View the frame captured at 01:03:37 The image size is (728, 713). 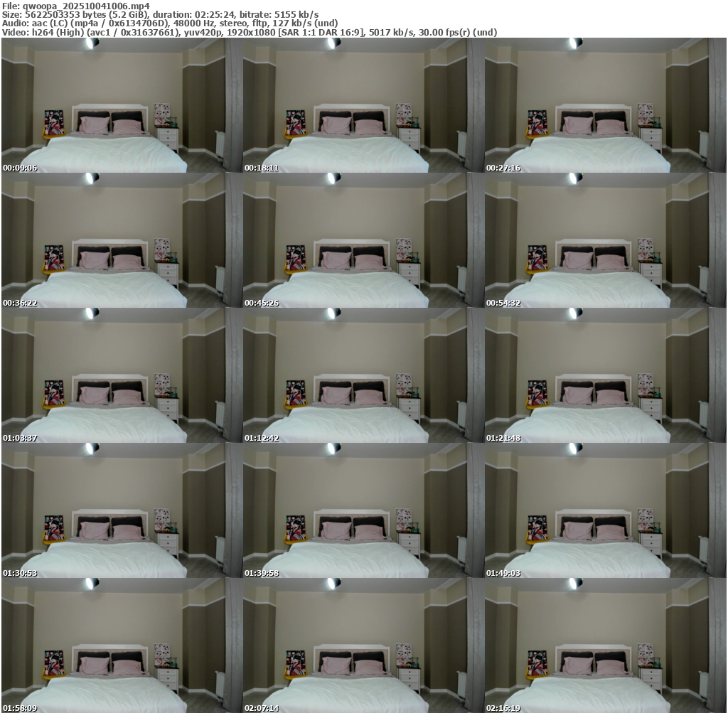coord(122,375)
